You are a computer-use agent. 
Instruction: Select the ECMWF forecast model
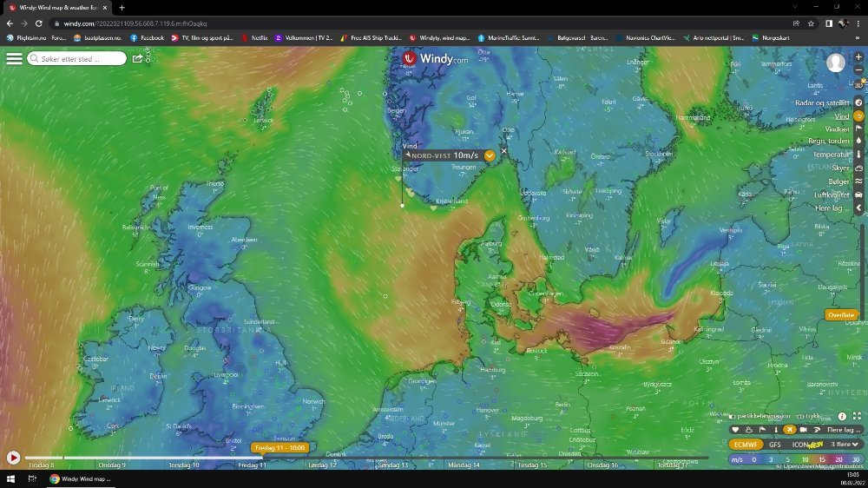click(745, 445)
